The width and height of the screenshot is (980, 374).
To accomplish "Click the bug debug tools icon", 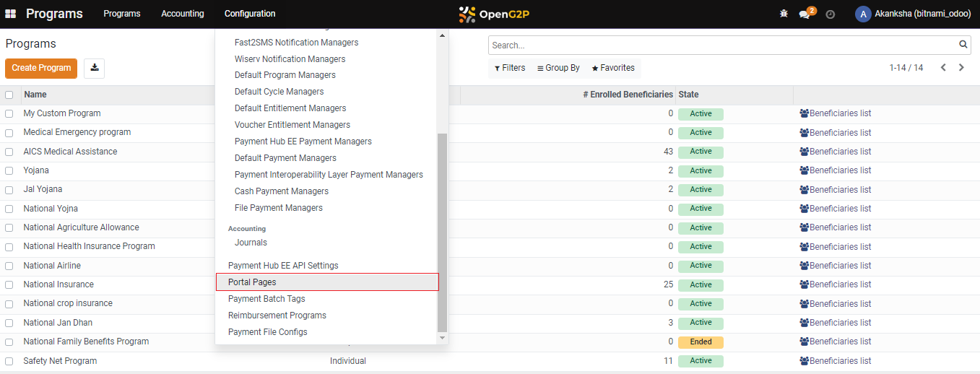I will [x=784, y=14].
